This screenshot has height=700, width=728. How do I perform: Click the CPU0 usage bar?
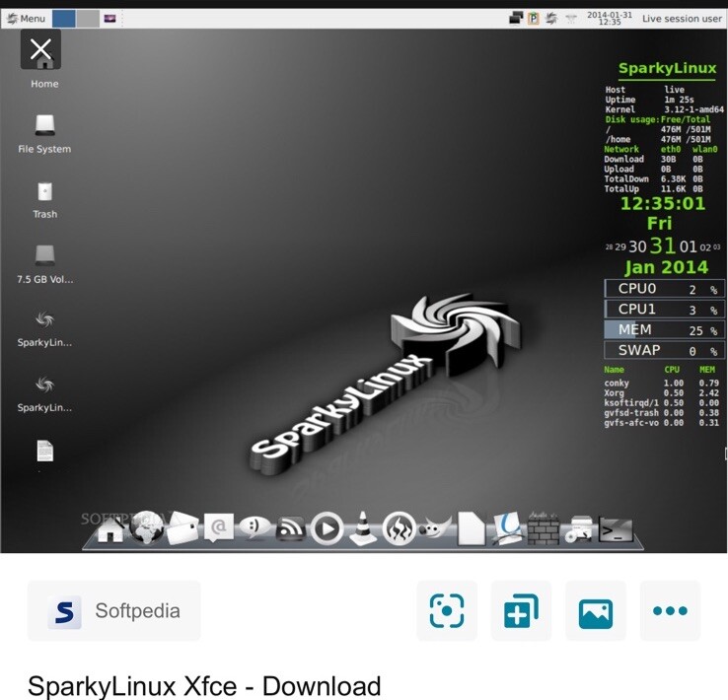pos(665,289)
